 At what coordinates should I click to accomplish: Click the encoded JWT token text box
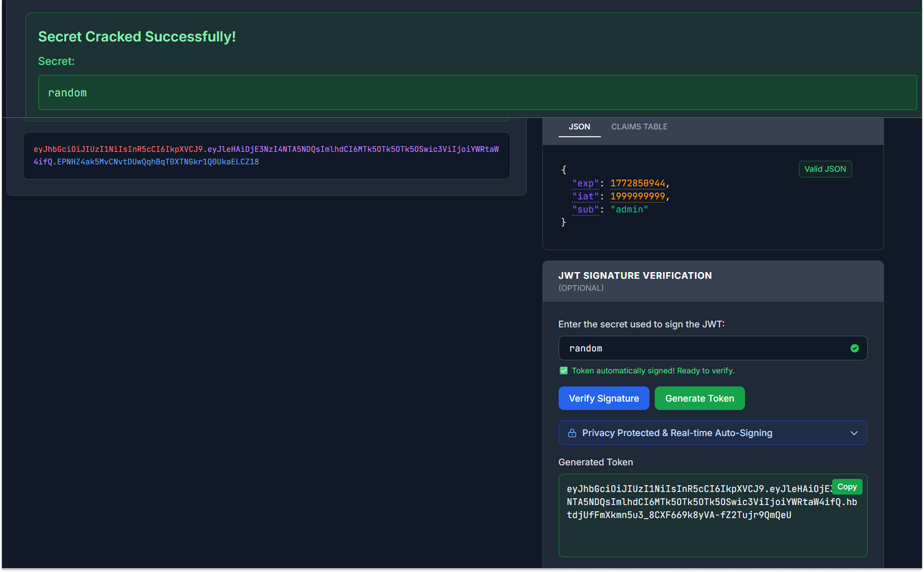266,156
